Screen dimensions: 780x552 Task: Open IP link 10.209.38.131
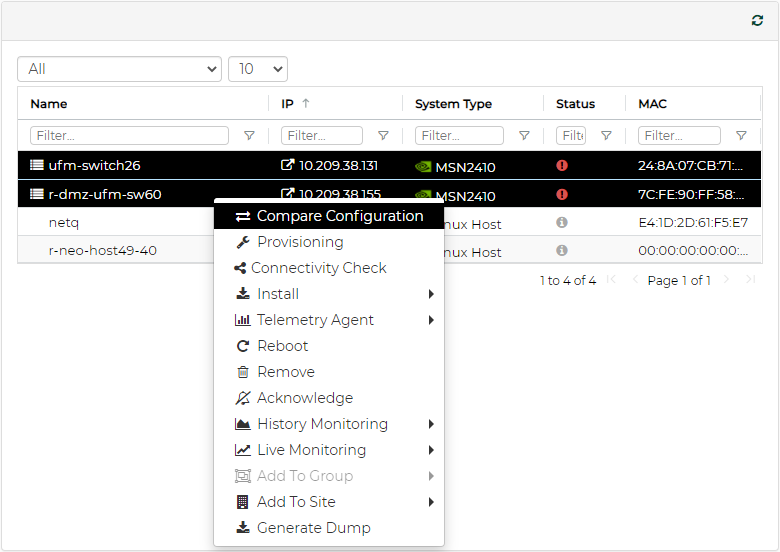(338, 165)
